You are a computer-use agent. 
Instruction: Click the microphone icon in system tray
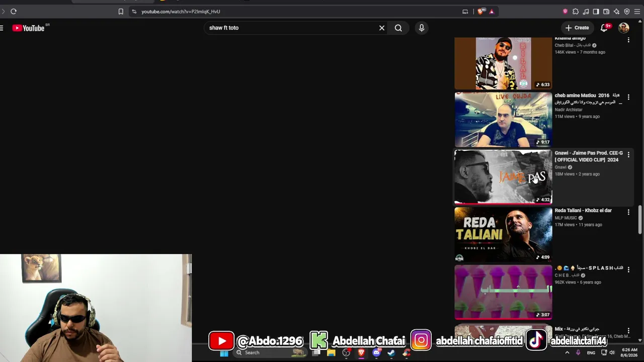click(578, 353)
